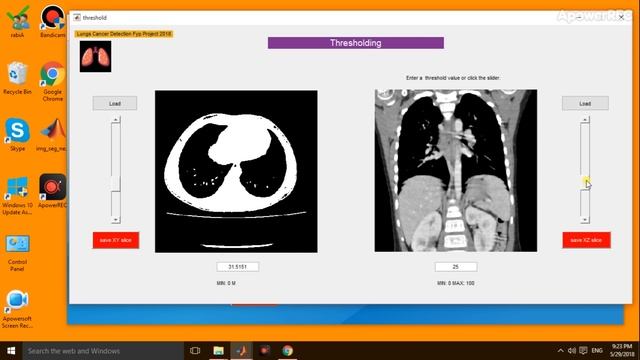Click the 'MIN: 0 MAX: 100' label

click(456, 283)
